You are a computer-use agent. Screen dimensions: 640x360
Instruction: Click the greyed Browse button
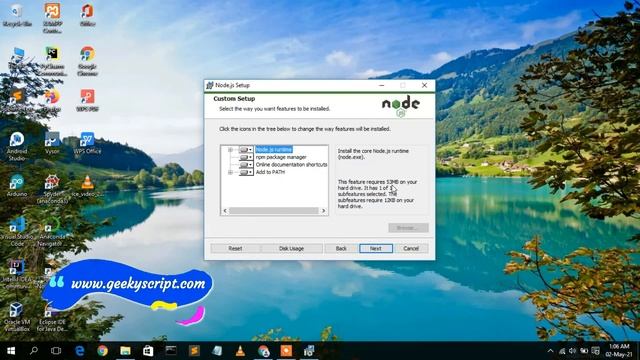(408, 228)
